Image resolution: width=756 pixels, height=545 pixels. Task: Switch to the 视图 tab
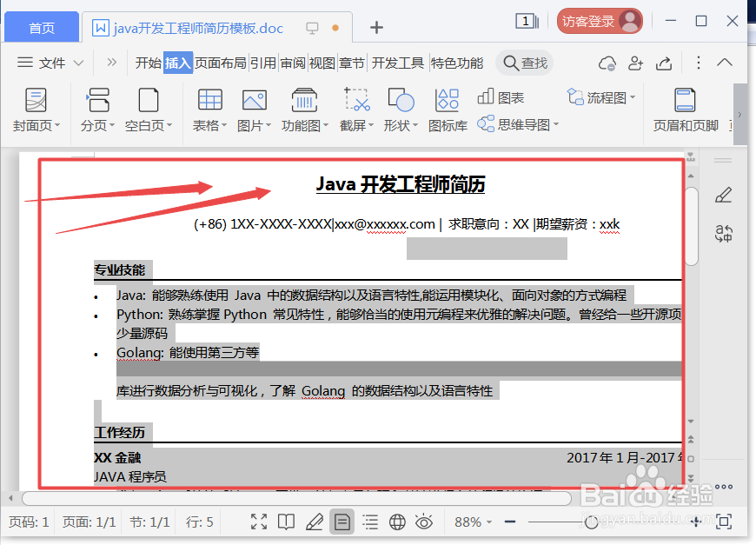click(x=322, y=63)
